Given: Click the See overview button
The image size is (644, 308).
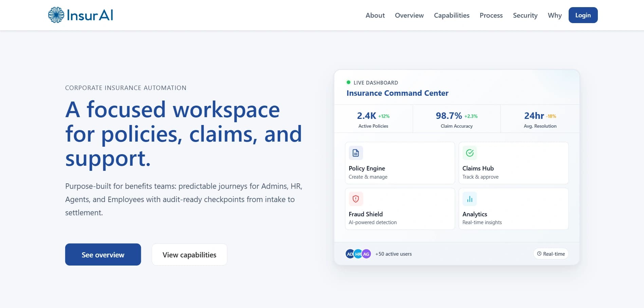Looking at the screenshot, I should click(x=103, y=254).
